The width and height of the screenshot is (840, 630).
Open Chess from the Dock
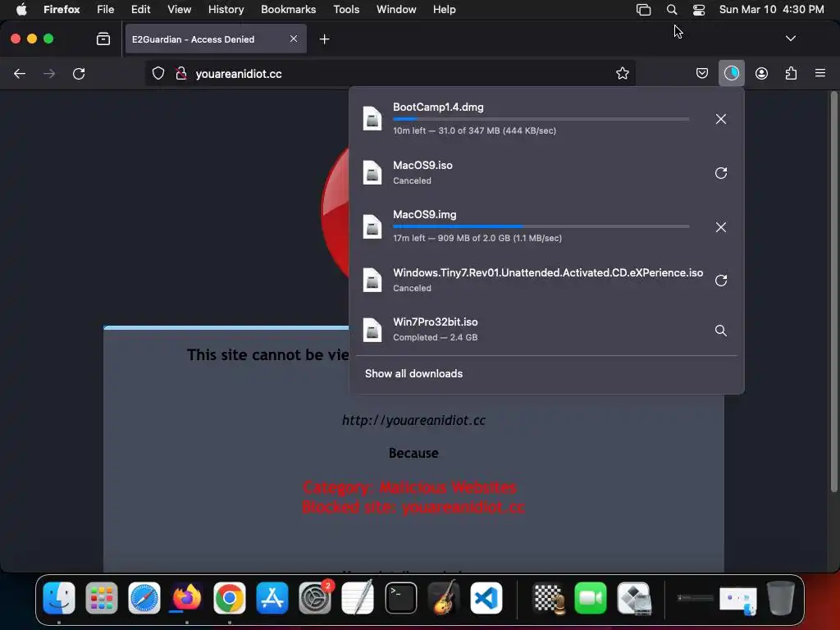549,598
